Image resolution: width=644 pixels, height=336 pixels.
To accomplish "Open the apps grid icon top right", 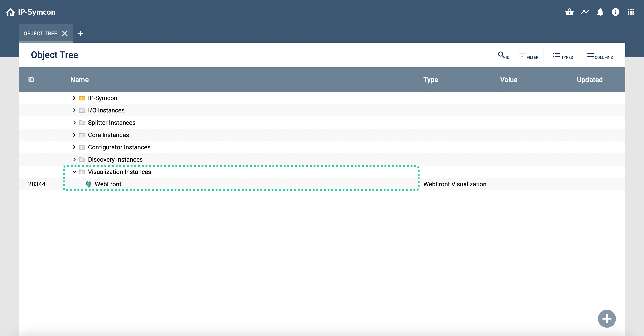I will 631,12.
